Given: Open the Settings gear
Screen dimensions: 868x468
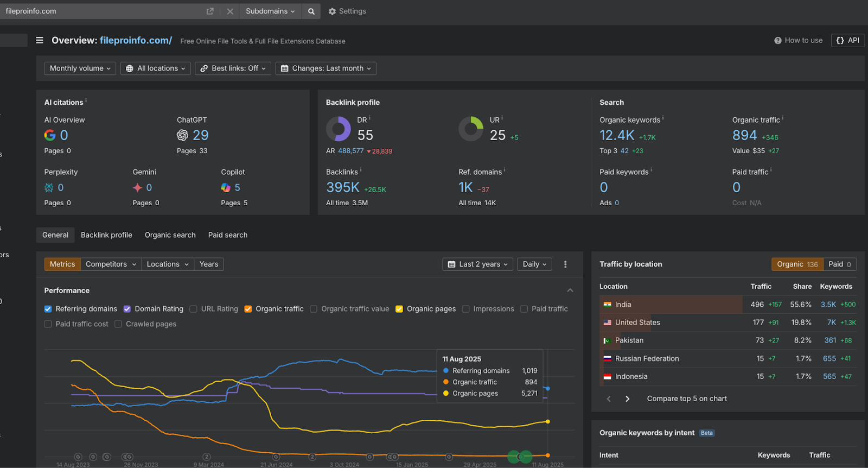Looking at the screenshot, I should point(347,11).
